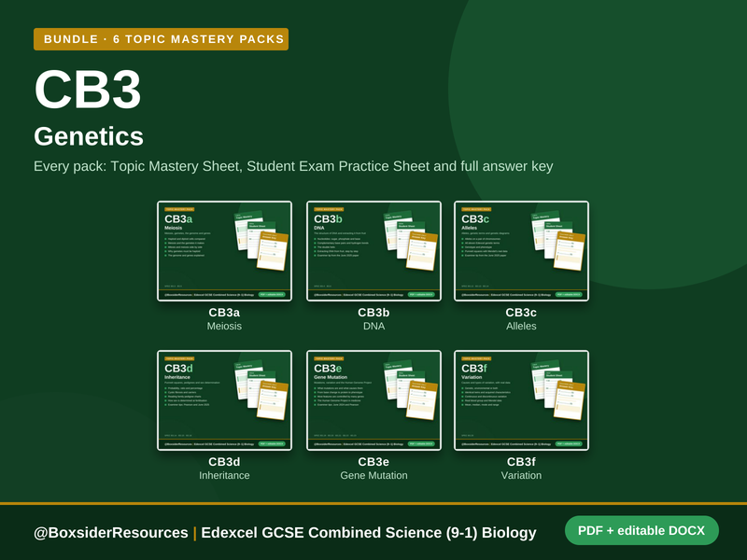
Task: Click the 'CB3c' caption label
Action: (x=521, y=313)
